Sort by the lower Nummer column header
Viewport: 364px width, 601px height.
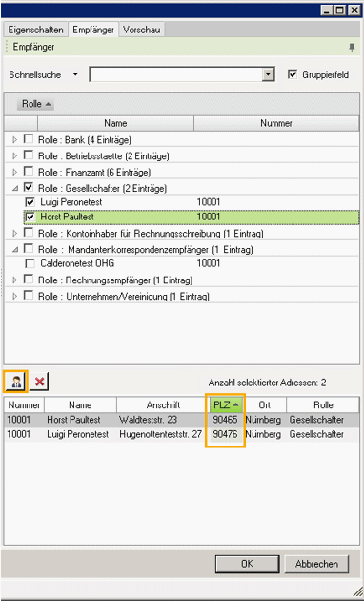click(24, 405)
